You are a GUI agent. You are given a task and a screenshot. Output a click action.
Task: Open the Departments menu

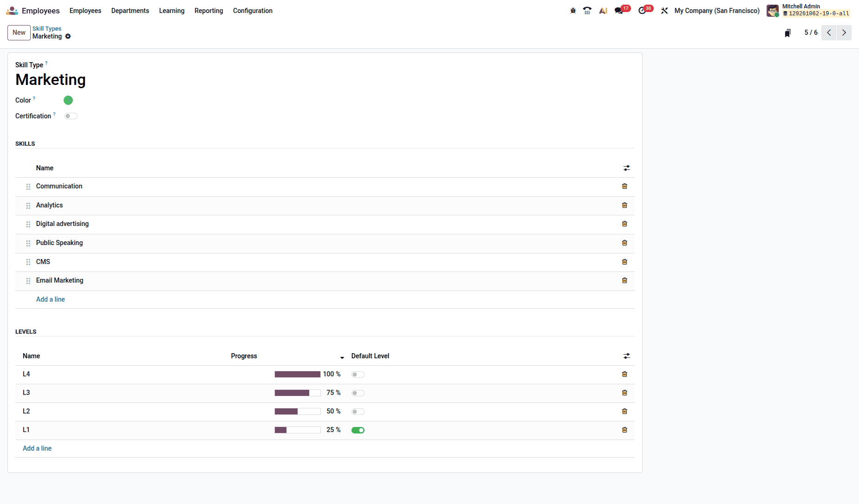(130, 11)
